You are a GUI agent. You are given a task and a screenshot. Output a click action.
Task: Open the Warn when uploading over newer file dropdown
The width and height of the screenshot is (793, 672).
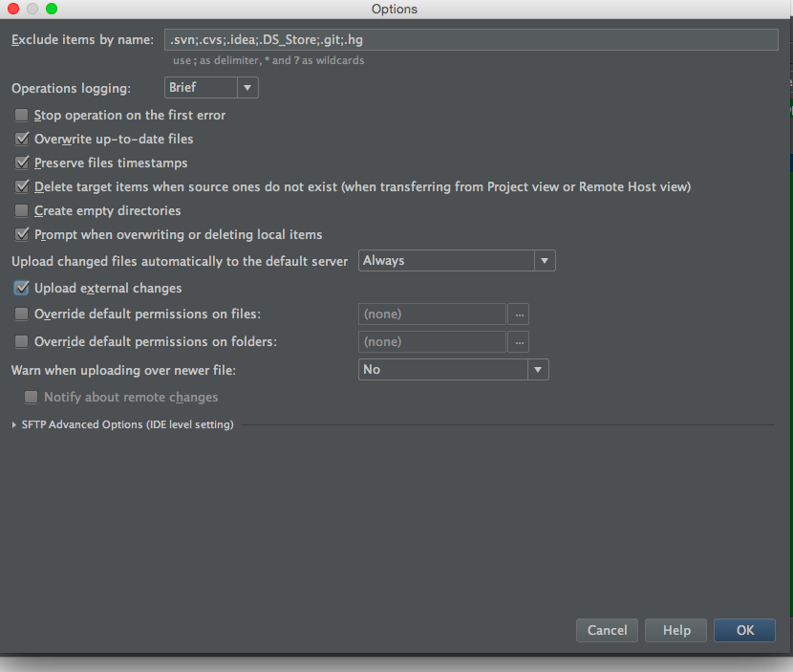click(453, 369)
